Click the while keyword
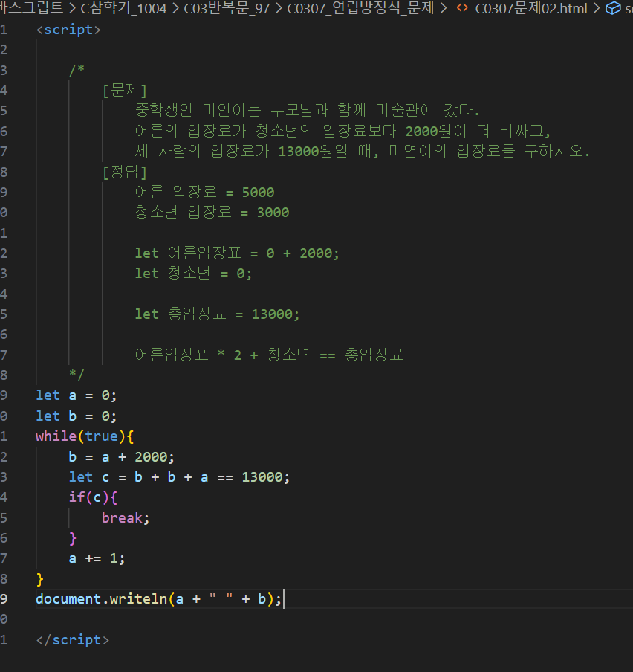Image resolution: width=633 pixels, height=672 pixels. (56, 436)
